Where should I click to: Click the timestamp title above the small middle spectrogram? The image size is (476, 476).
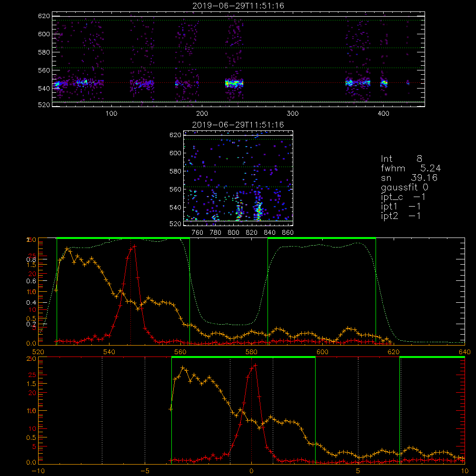pyautogui.click(x=238, y=125)
